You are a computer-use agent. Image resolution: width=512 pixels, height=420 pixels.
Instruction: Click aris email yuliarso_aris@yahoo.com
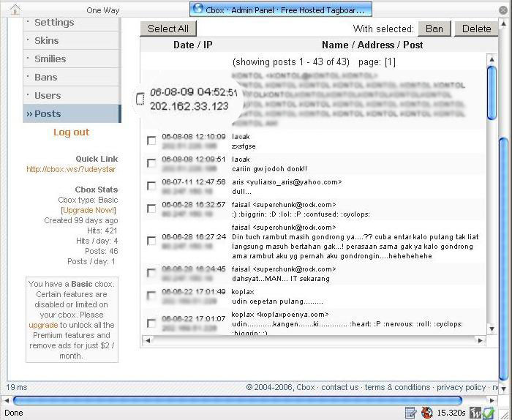pyautogui.click(x=293, y=182)
